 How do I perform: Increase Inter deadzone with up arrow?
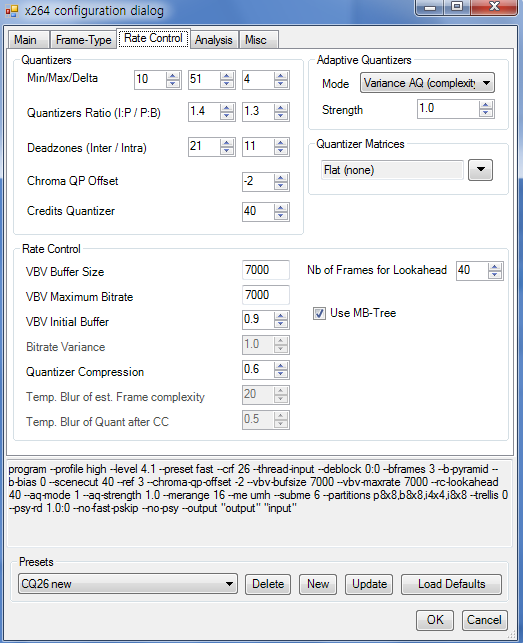click(227, 143)
